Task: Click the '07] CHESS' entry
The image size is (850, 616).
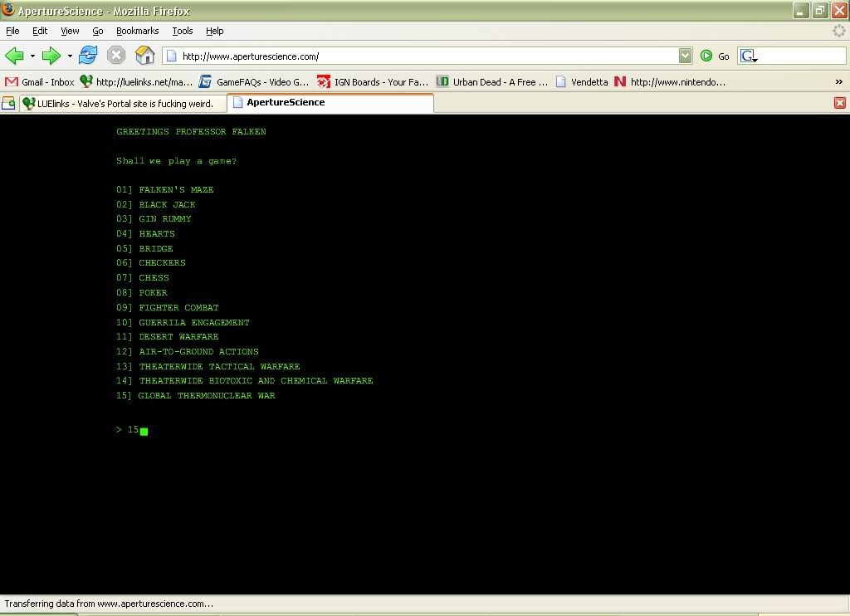Action: click(x=143, y=277)
